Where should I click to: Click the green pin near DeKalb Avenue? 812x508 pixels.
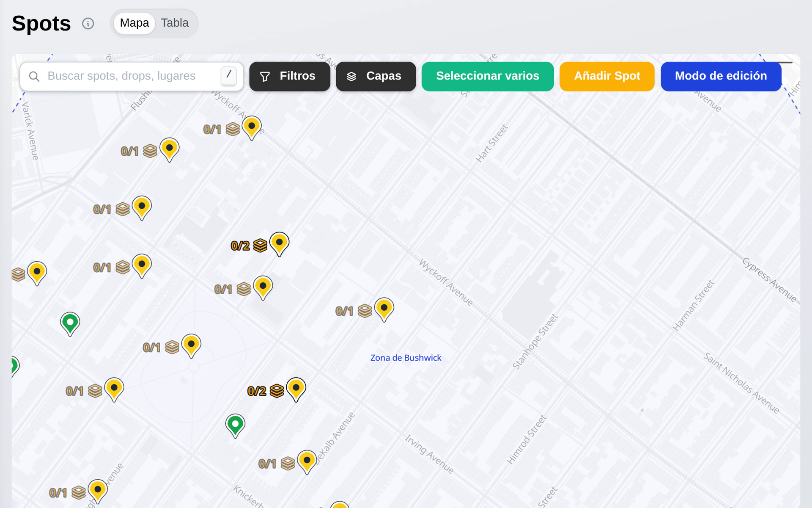coord(235,426)
